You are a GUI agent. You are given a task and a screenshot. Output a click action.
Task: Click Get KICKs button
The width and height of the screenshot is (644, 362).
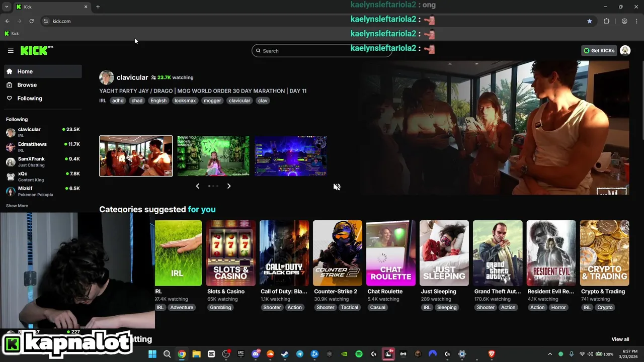(x=599, y=50)
